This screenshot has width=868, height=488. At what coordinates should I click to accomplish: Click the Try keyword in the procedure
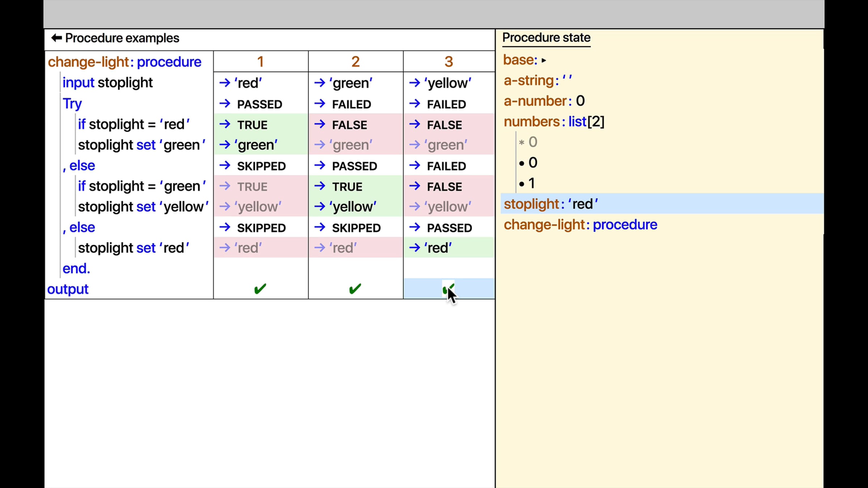72,104
